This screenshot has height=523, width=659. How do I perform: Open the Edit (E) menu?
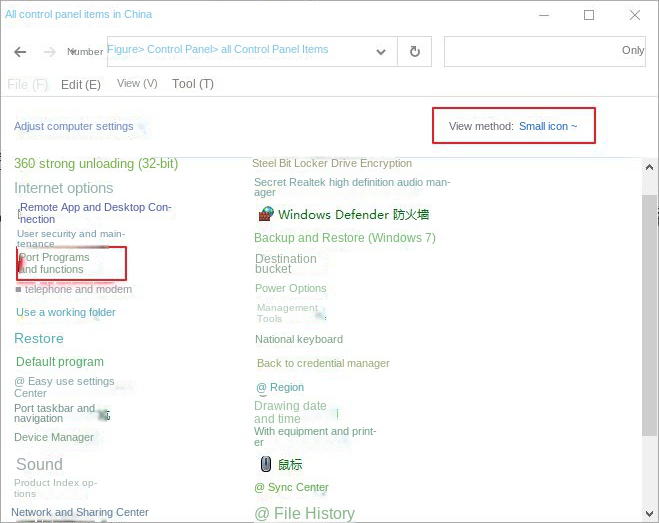pos(80,85)
